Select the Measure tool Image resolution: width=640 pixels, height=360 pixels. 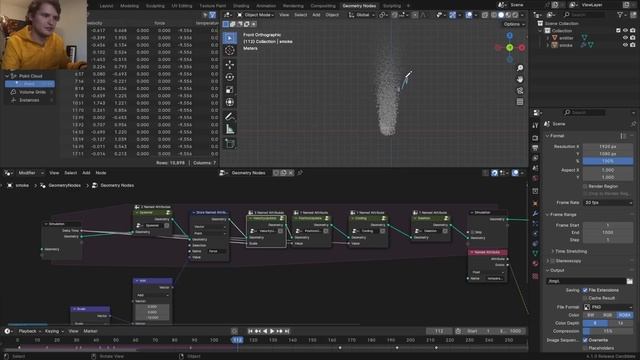[x=230, y=129]
